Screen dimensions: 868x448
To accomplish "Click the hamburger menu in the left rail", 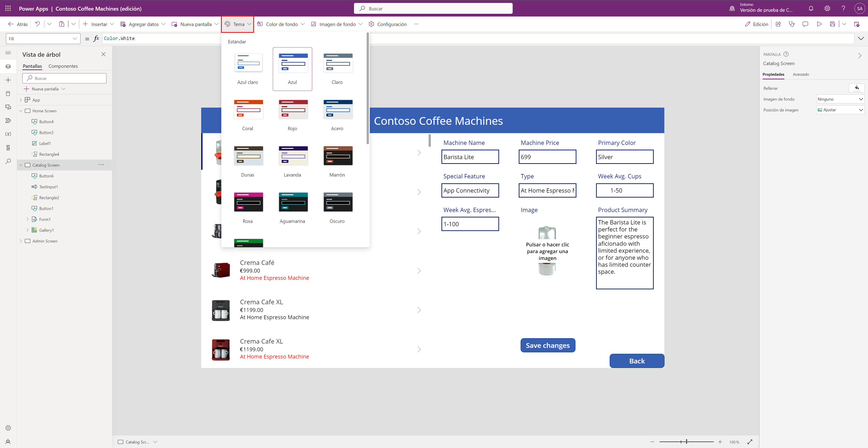I will (x=8, y=53).
